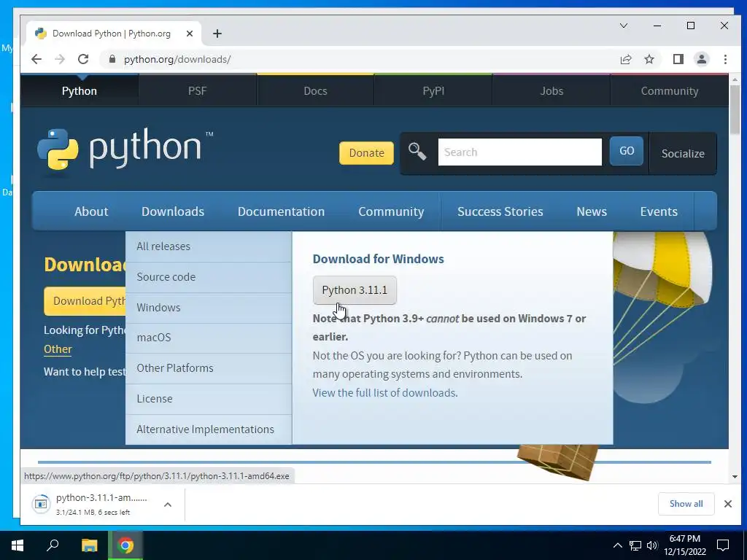Bookmark this page with the star icon

point(649,59)
